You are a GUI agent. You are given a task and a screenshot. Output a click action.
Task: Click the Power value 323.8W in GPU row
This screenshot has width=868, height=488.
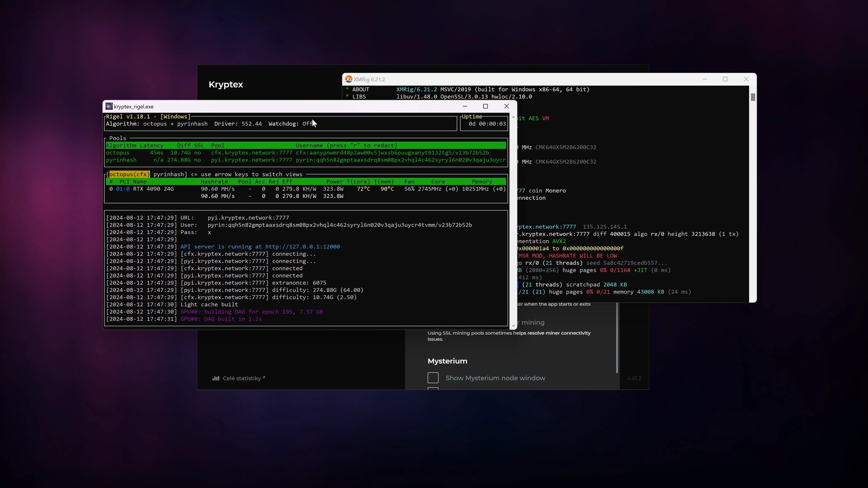point(333,189)
